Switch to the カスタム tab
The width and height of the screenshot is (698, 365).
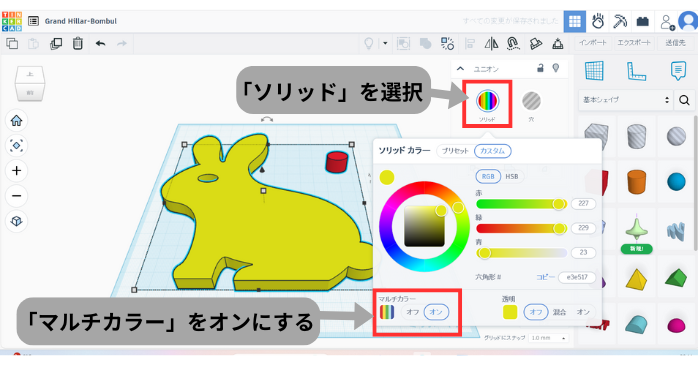[x=492, y=151]
